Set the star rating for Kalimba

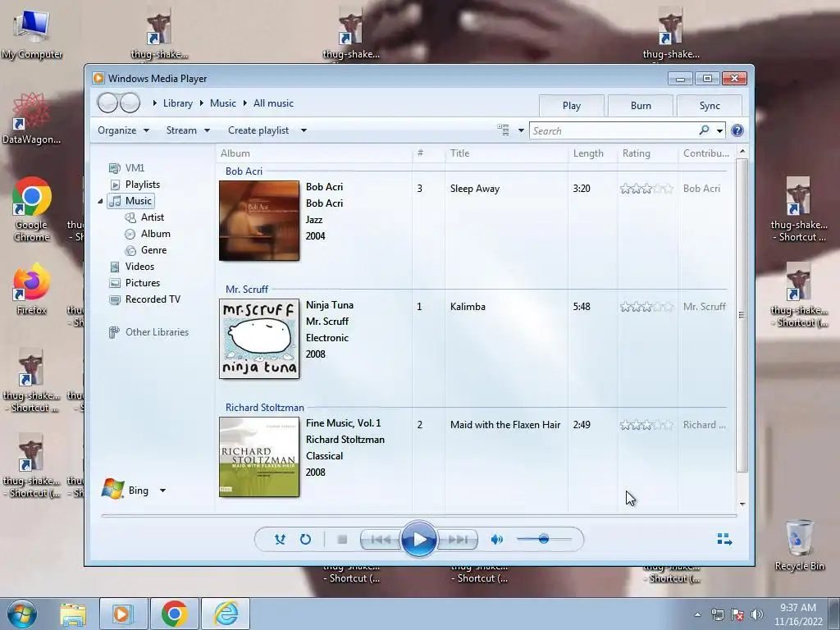click(646, 307)
